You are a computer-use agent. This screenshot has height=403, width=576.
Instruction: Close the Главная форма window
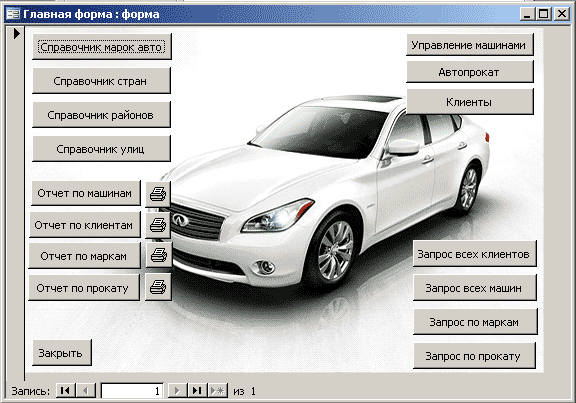(x=561, y=14)
